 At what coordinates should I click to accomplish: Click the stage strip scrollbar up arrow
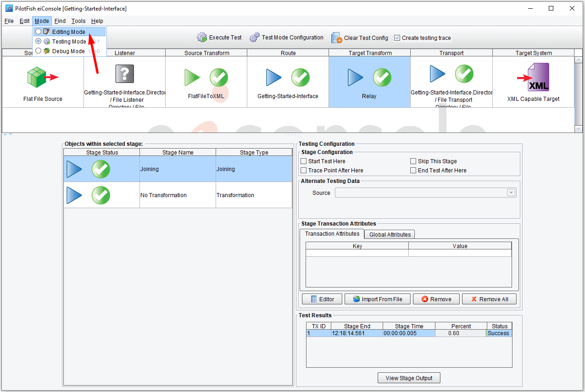click(579, 61)
